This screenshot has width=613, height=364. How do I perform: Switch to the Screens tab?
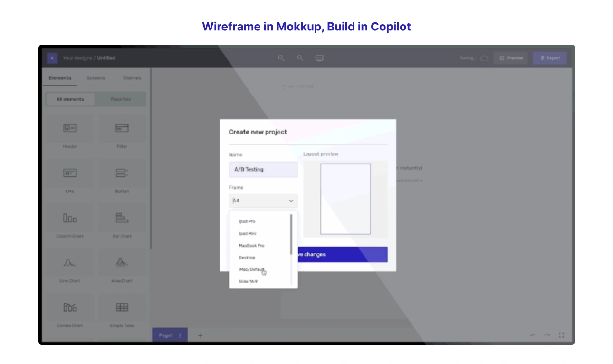[96, 78]
